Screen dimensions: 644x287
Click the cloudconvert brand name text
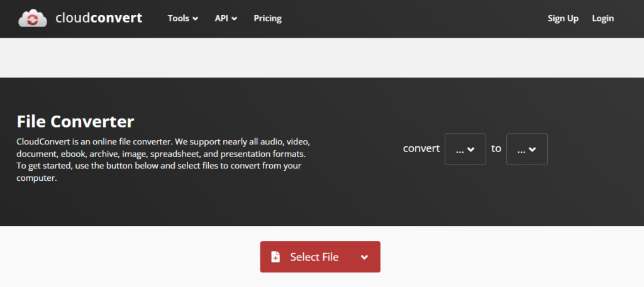point(98,18)
